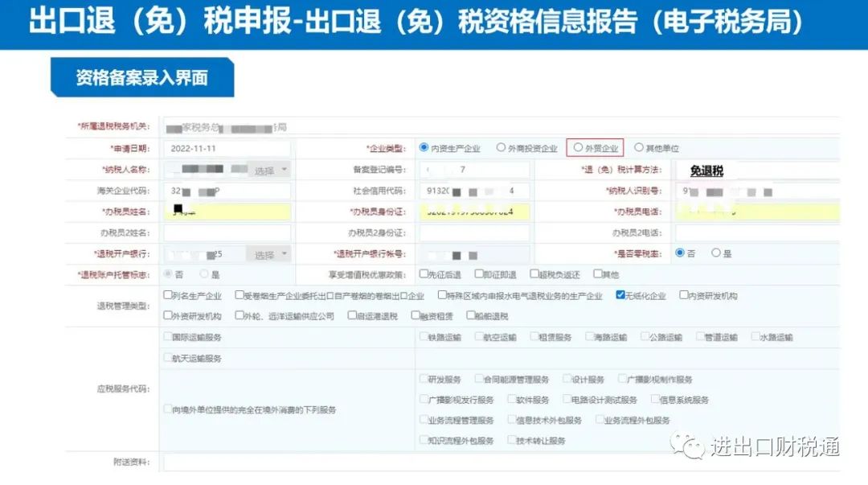Check the 先征后退 checkbox
Screen dimensions: 868x485
424,273
